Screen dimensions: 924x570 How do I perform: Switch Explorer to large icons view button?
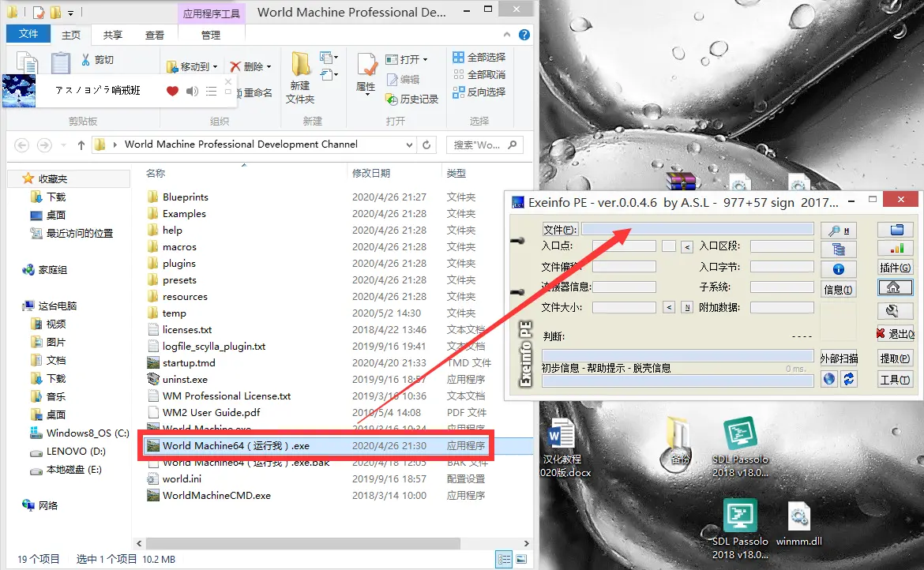(521, 559)
